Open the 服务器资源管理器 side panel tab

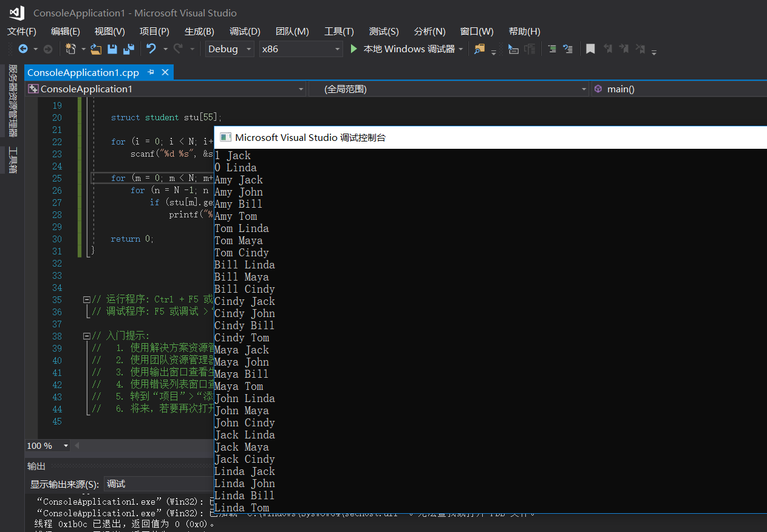point(13,101)
